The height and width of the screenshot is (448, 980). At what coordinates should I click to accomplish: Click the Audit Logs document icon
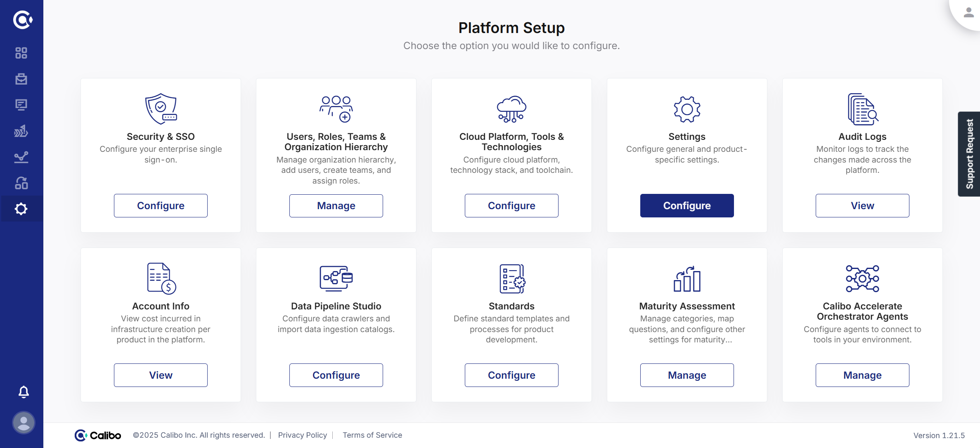(x=862, y=109)
